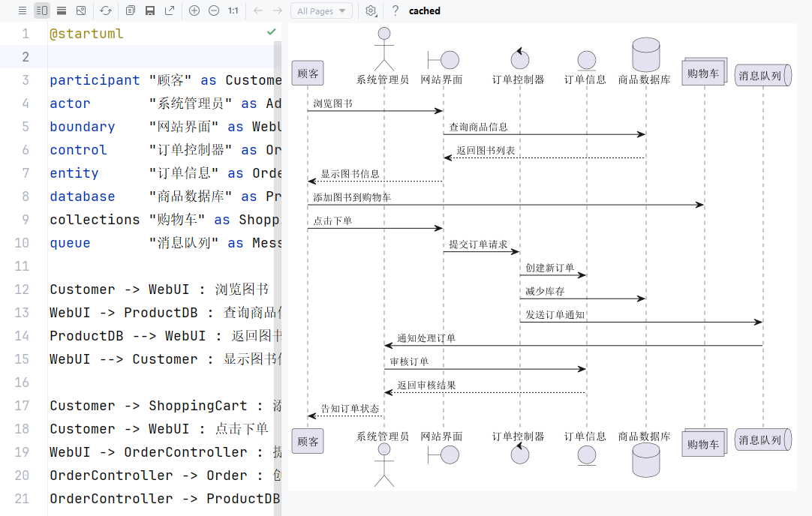Viewport: 812px width, 516px height.
Task: Click the green checkmark inspection indicator
Action: point(271,32)
